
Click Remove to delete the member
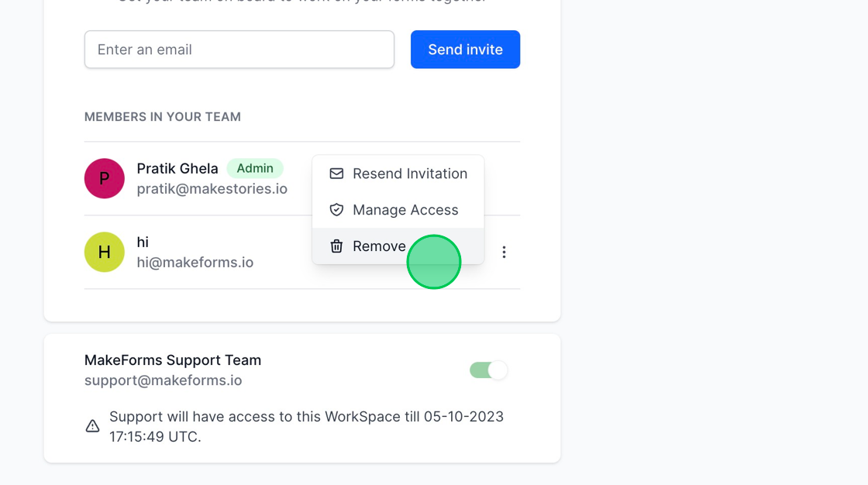click(379, 246)
